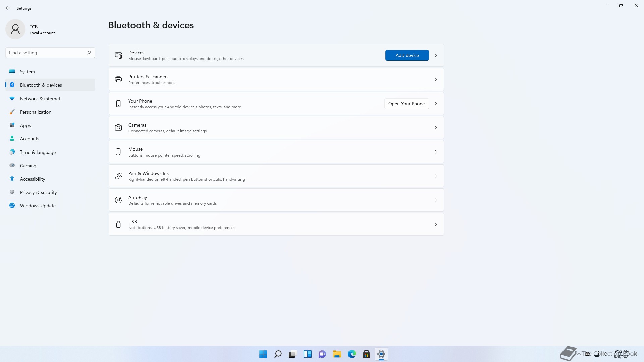
Task: Expand the Cameras row chevron
Action: tap(436, 128)
